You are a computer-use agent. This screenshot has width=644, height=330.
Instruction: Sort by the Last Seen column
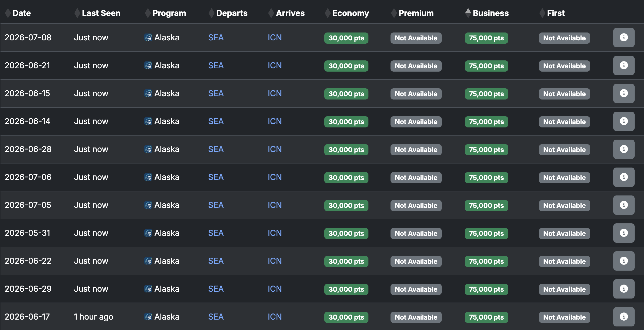[101, 13]
